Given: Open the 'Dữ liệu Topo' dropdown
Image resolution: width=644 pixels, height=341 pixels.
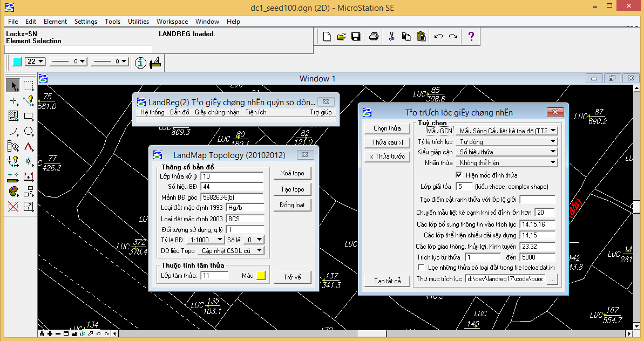Looking at the screenshot, I should [x=231, y=250].
